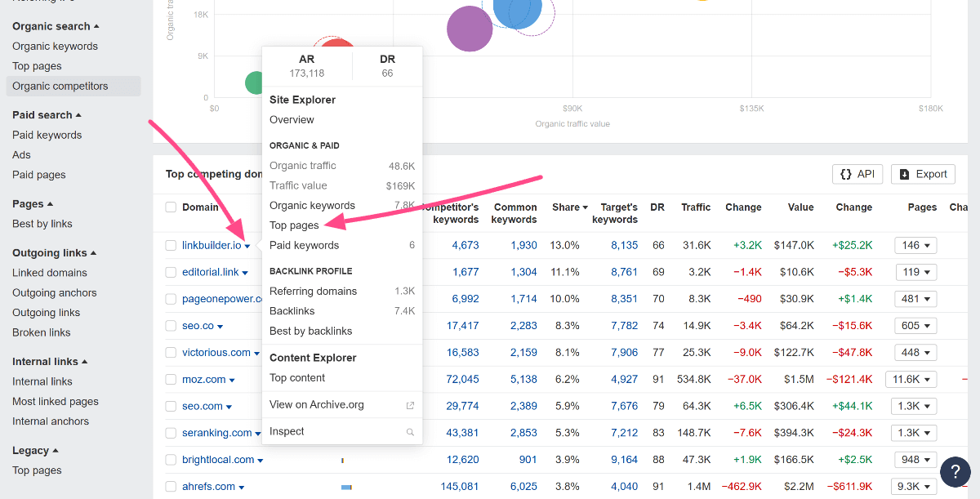The image size is (980, 499).
Task: Click the keyword overlap bar in the brightlocal.com row
Action: click(x=342, y=460)
